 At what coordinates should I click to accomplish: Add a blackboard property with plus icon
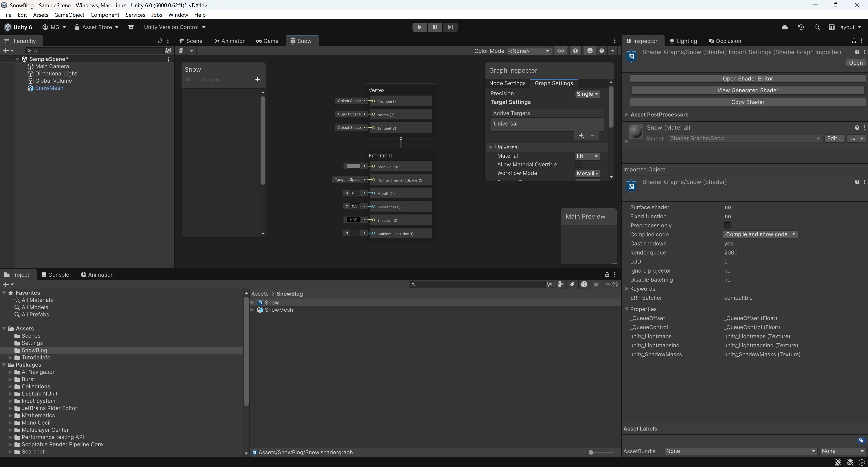coord(257,80)
